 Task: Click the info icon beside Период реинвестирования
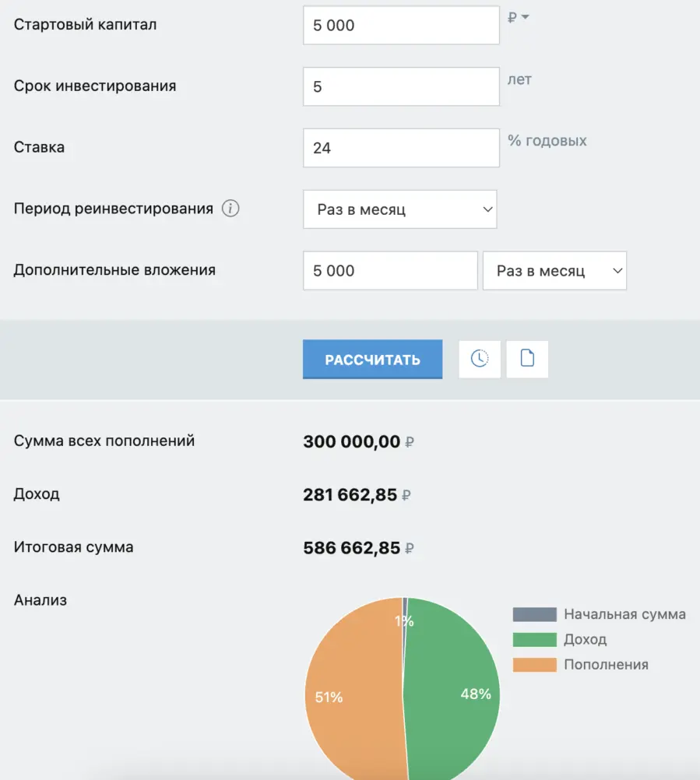[230, 208]
